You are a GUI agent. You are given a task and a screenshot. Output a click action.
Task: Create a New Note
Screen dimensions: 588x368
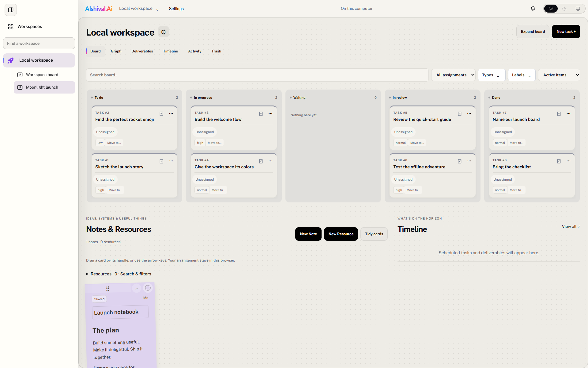tap(308, 234)
